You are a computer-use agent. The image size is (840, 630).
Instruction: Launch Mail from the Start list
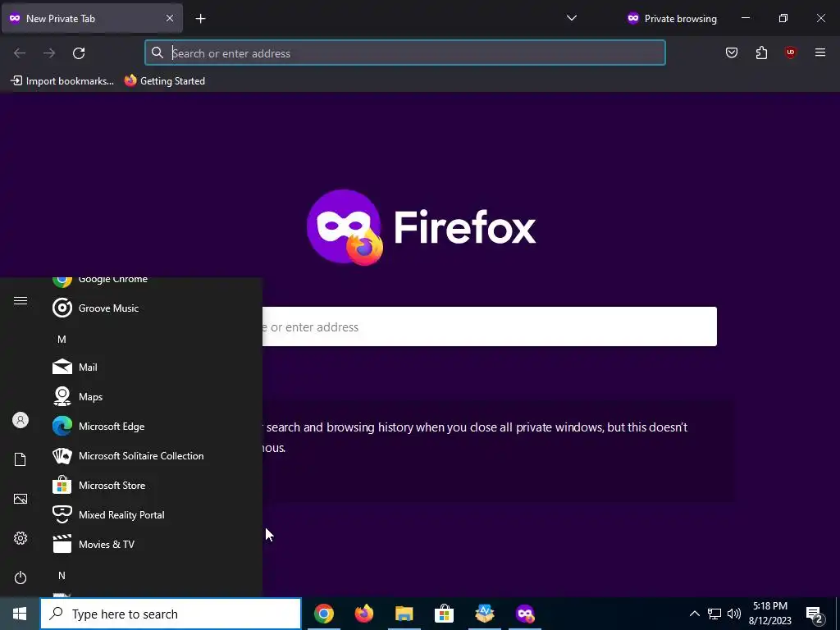pos(157,367)
